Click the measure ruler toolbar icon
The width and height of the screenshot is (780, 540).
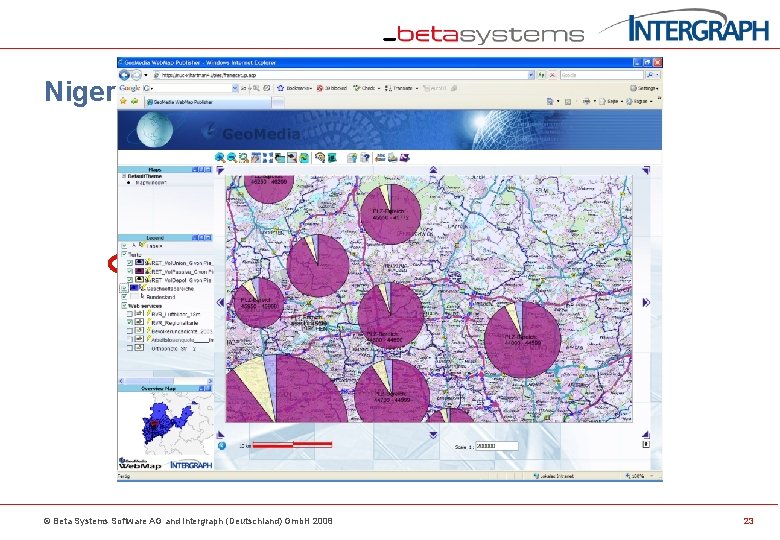(x=381, y=158)
